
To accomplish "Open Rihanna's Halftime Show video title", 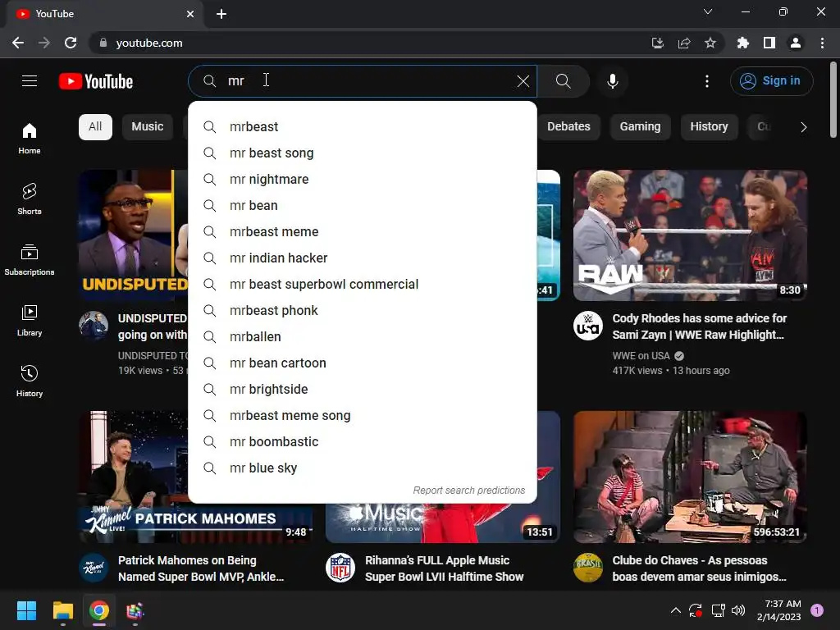I will pos(444,568).
